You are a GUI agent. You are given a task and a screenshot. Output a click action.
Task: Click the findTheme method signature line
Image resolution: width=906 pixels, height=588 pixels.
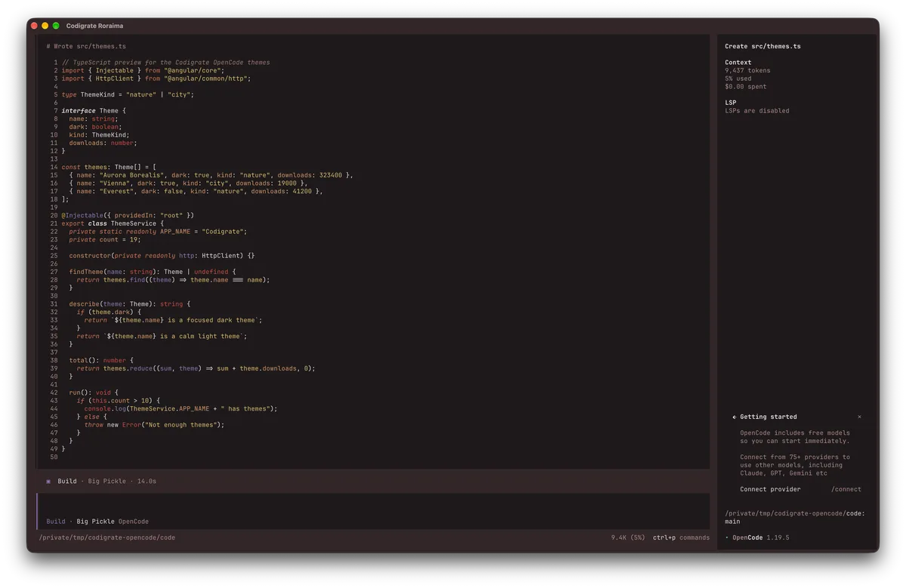coord(153,272)
